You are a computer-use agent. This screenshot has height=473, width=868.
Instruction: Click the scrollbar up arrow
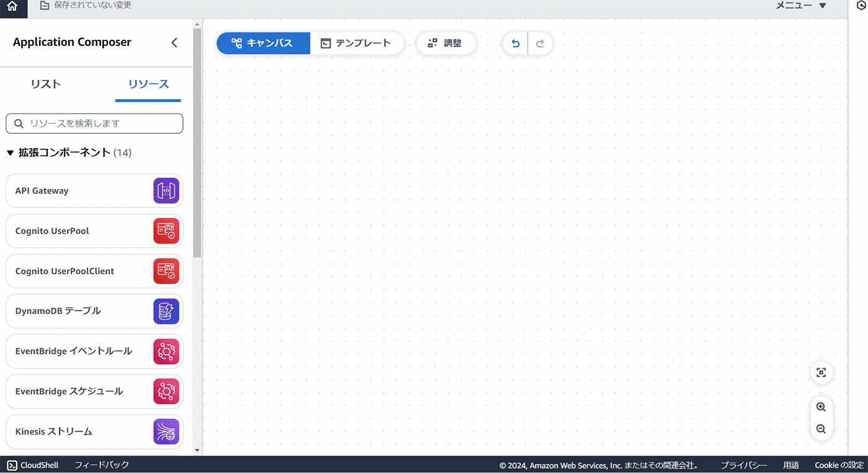197,25
